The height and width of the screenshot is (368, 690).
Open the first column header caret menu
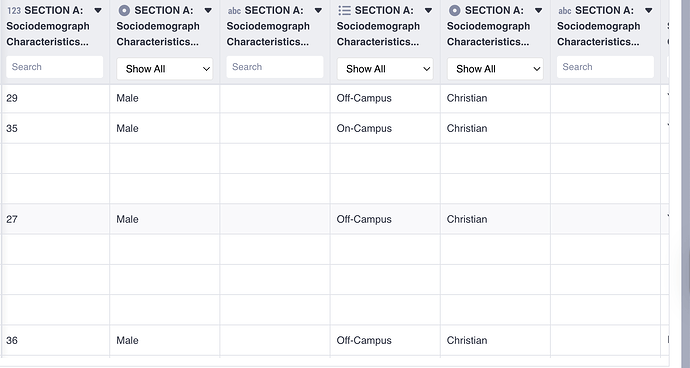[x=98, y=11]
